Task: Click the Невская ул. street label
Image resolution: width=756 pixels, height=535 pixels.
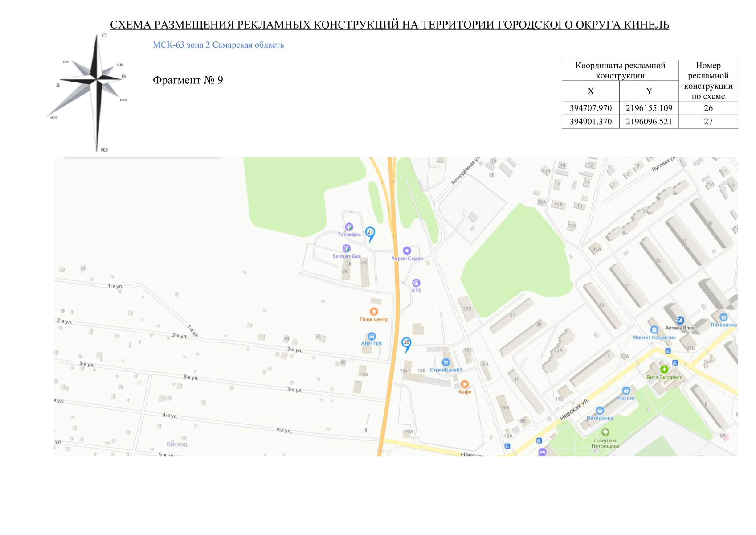Action: coord(574,409)
